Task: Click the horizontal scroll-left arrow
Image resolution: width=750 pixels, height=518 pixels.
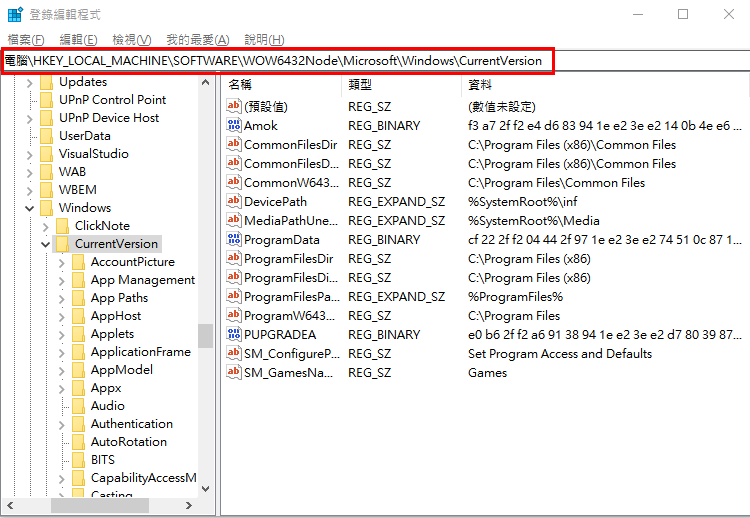Action: point(10,505)
